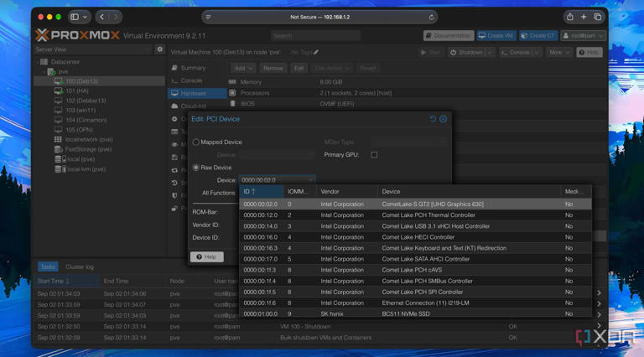
Task: Reset the Edit PCI Device dialog
Action: point(433,119)
